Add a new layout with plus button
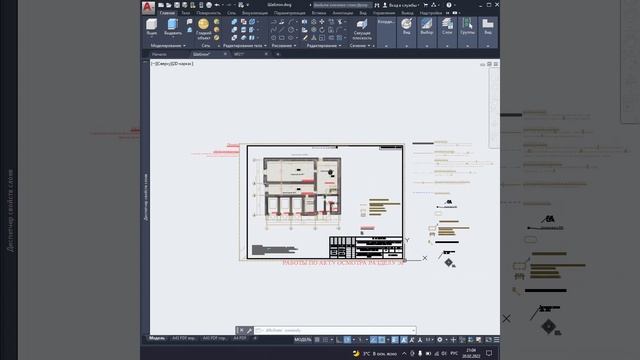The image size is (640, 360). [255, 338]
